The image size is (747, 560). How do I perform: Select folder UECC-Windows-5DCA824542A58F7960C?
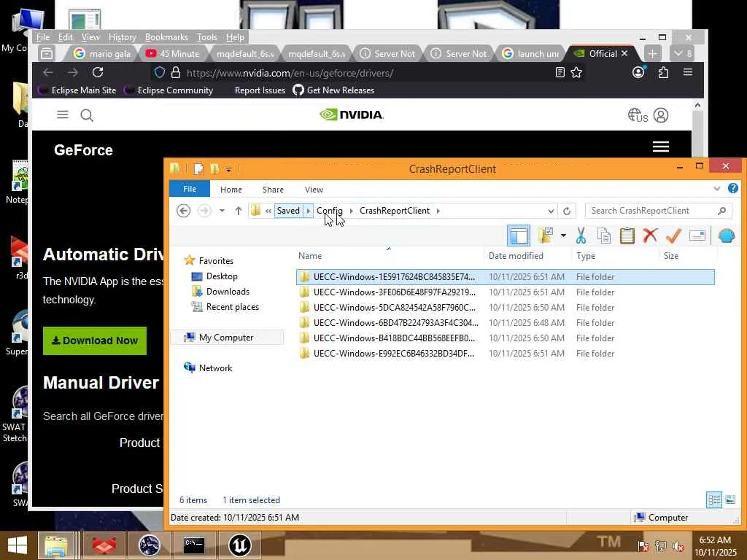(x=505, y=307)
